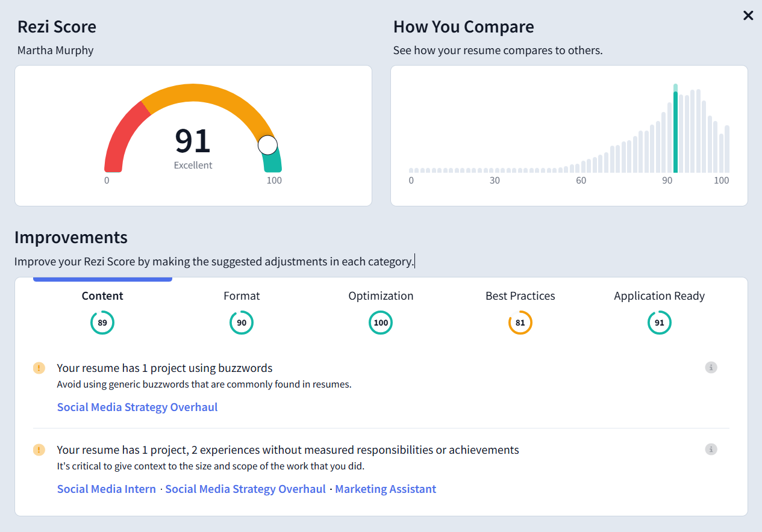Screen dimensions: 762x532
Task: Click the Format score circle 90
Action: pyautogui.click(x=242, y=323)
